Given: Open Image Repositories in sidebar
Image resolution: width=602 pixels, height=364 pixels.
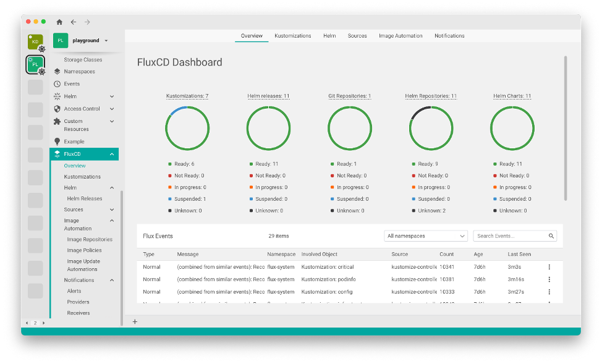Looking at the screenshot, I should tap(90, 239).
